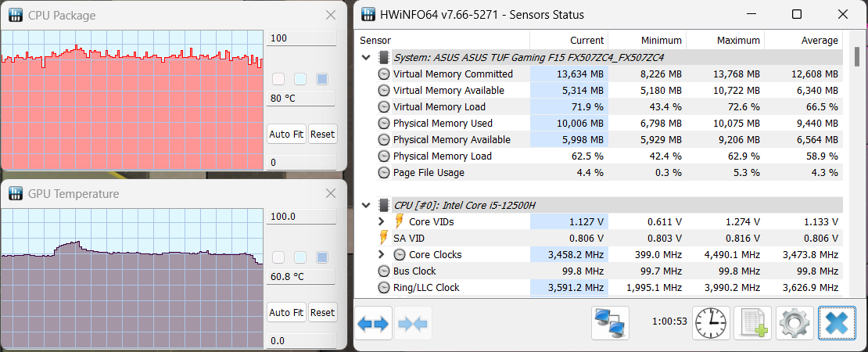Click Auto Fit in the CPU Package graph
Image resolution: width=868 pixels, height=352 pixels.
(286, 134)
